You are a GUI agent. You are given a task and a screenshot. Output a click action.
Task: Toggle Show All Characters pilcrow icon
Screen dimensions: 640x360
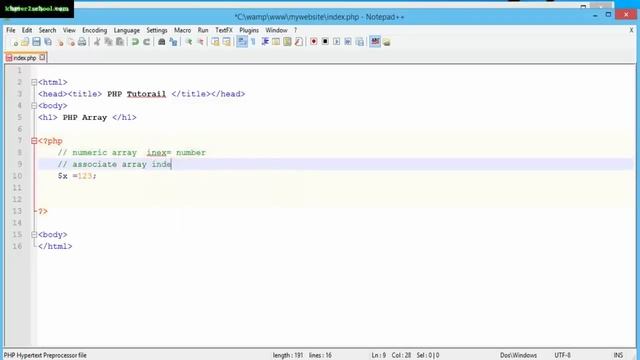[253, 42]
